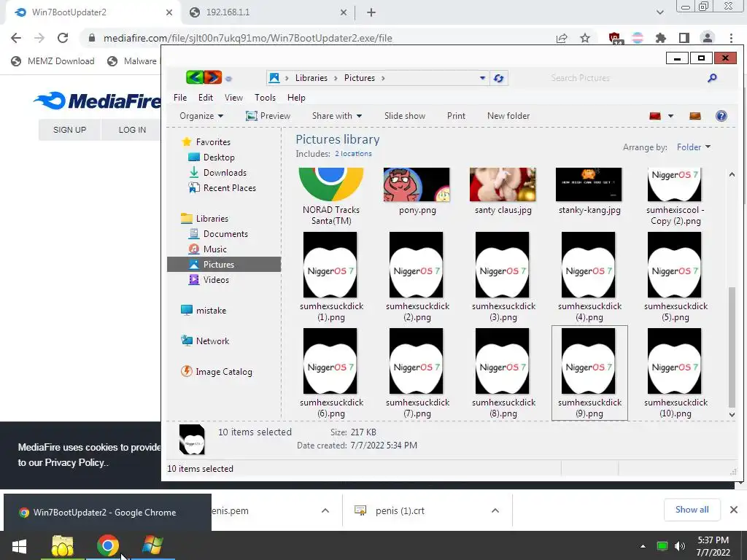
Task: Open the View menu
Action: 233,98
